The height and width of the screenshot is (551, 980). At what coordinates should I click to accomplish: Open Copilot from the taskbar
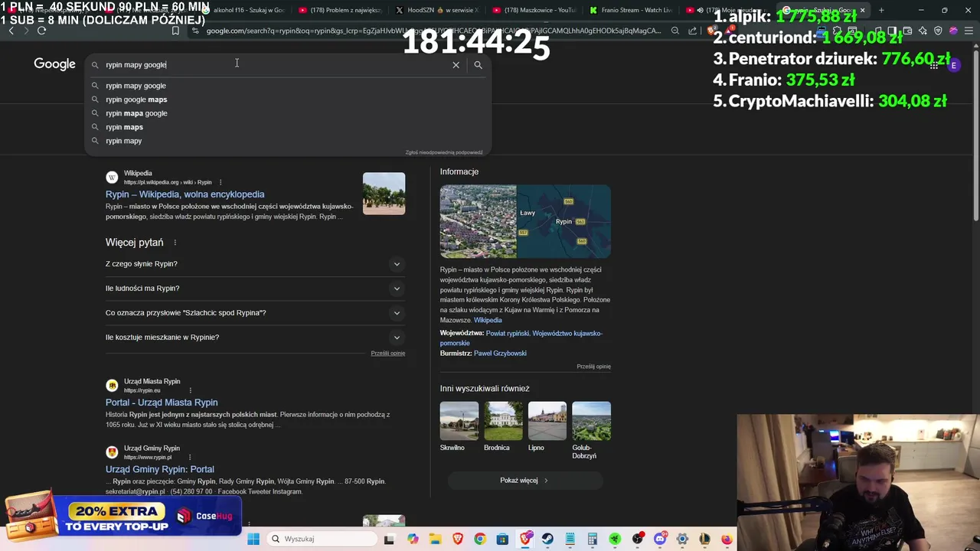413,539
